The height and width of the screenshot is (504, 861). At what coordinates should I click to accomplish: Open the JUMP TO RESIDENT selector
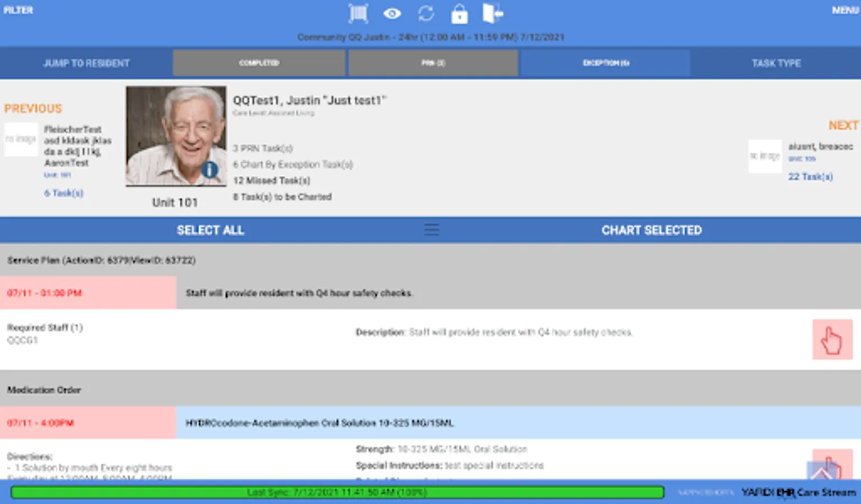85,63
